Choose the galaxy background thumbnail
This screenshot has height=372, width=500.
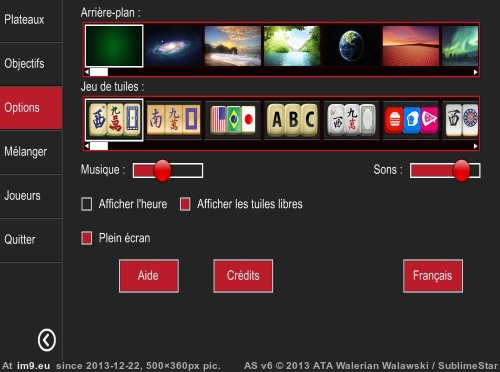point(173,46)
